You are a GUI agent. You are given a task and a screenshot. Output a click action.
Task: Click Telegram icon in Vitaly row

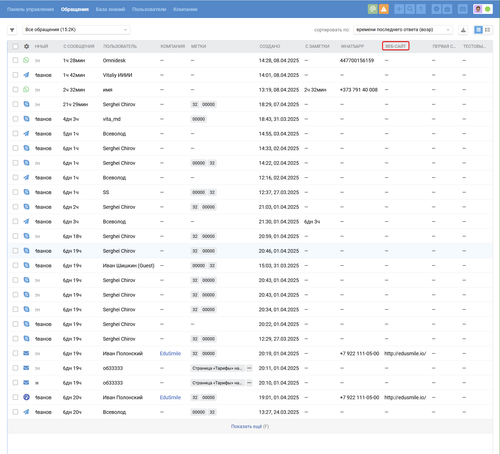(26, 75)
